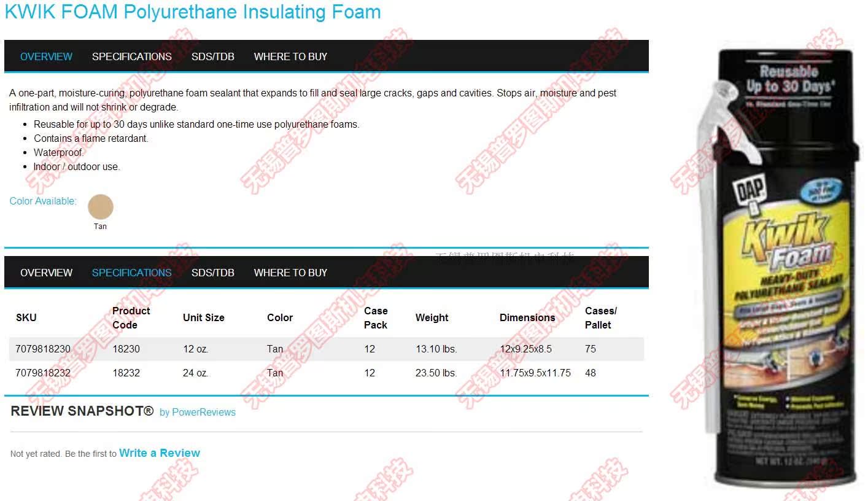Click cases per pallet value 48
868x501 pixels.
[591, 373]
